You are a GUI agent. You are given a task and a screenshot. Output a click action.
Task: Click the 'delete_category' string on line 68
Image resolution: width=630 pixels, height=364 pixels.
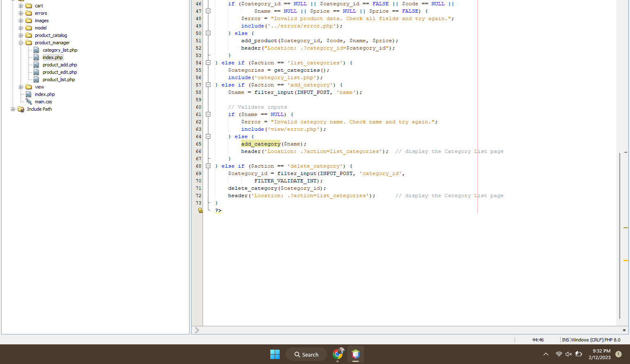pos(315,166)
